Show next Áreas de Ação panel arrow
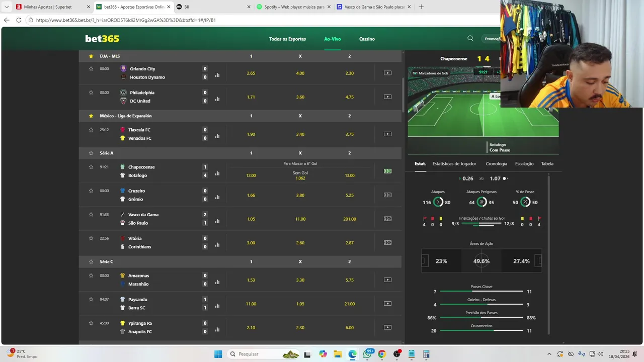This screenshot has height=362, width=644. (x=539, y=261)
